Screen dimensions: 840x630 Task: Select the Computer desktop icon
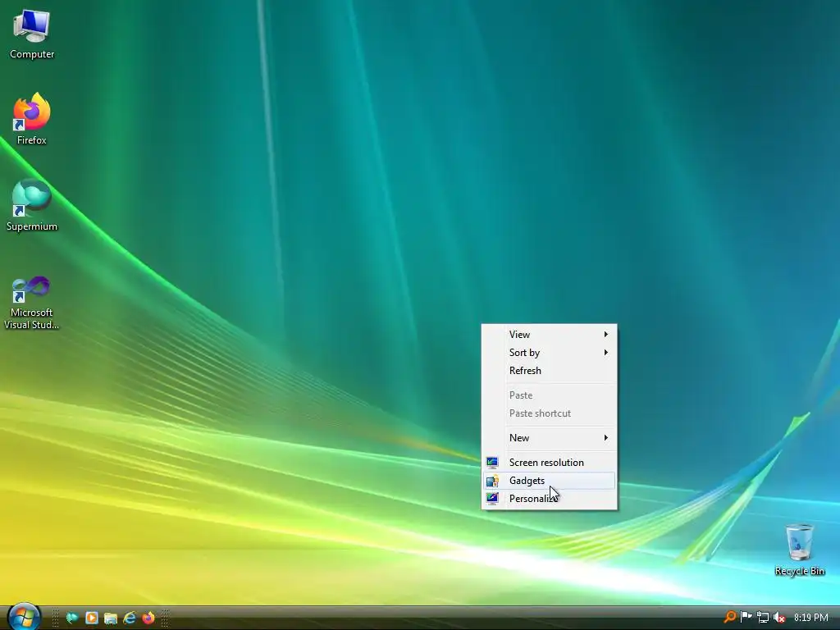pos(32,34)
